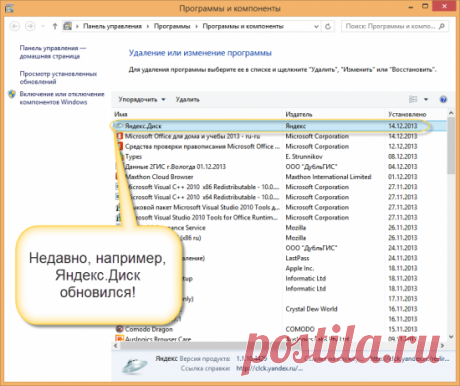Go up one folder level arrow
The height and width of the screenshot is (386, 460).
(55, 26)
